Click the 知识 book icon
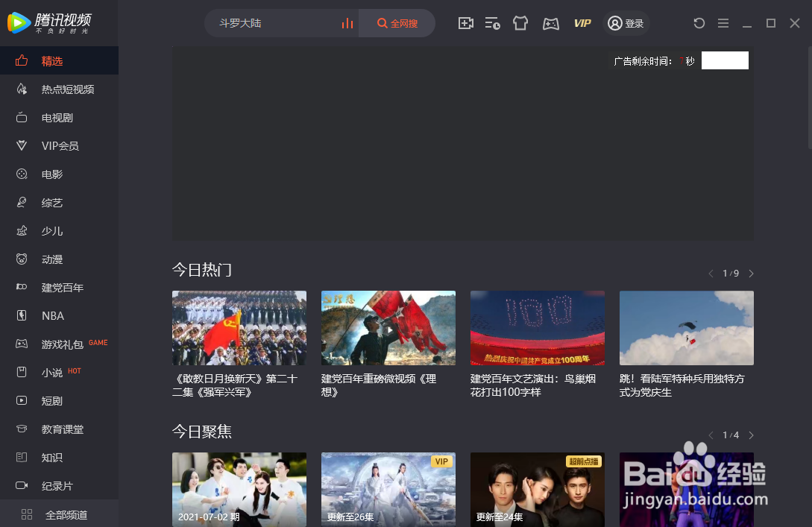This screenshot has height=527, width=812. (x=22, y=457)
